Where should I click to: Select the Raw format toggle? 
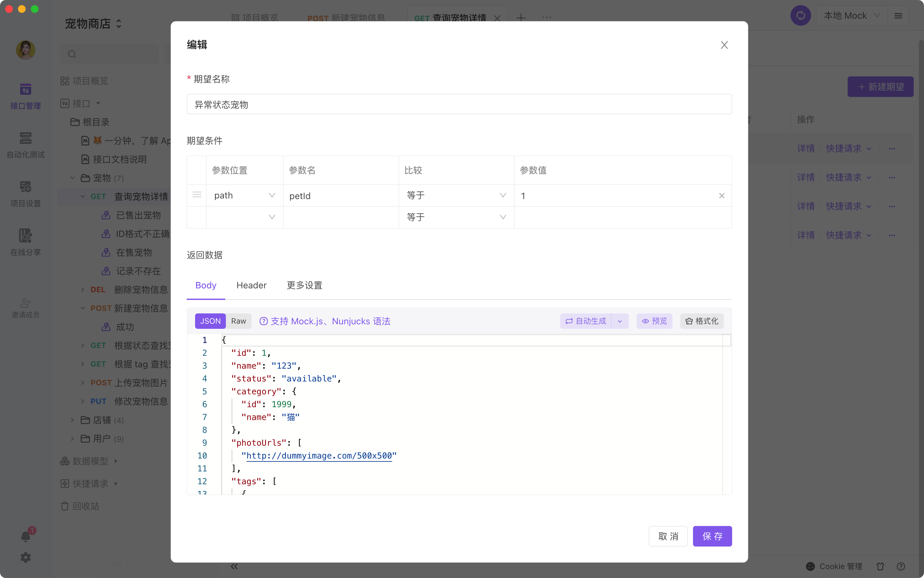pyautogui.click(x=238, y=321)
